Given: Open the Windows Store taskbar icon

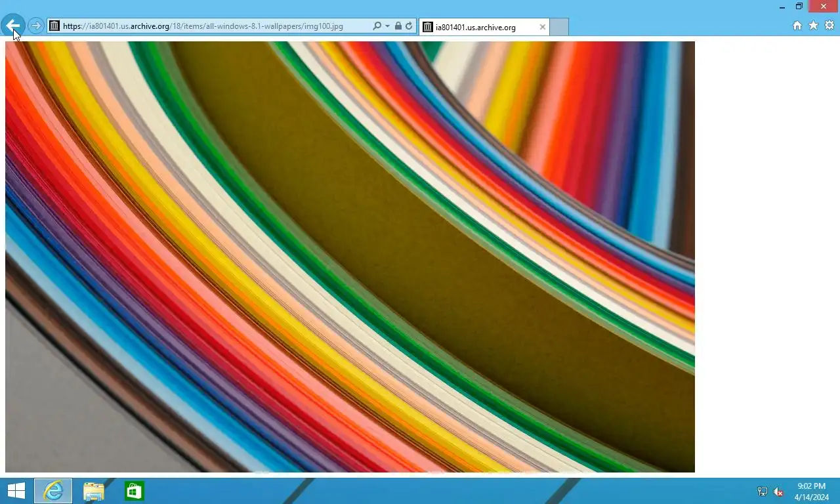Looking at the screenshot, I should pyautogui.click(x=135, y=491).
